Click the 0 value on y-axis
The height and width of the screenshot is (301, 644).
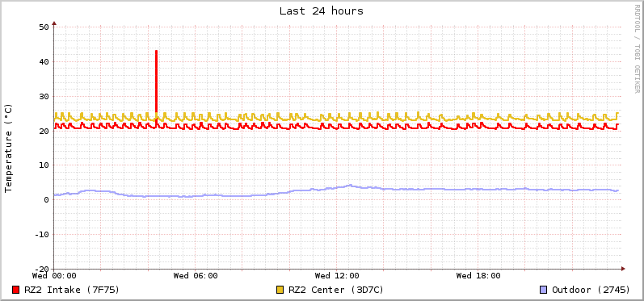(46, 199)
